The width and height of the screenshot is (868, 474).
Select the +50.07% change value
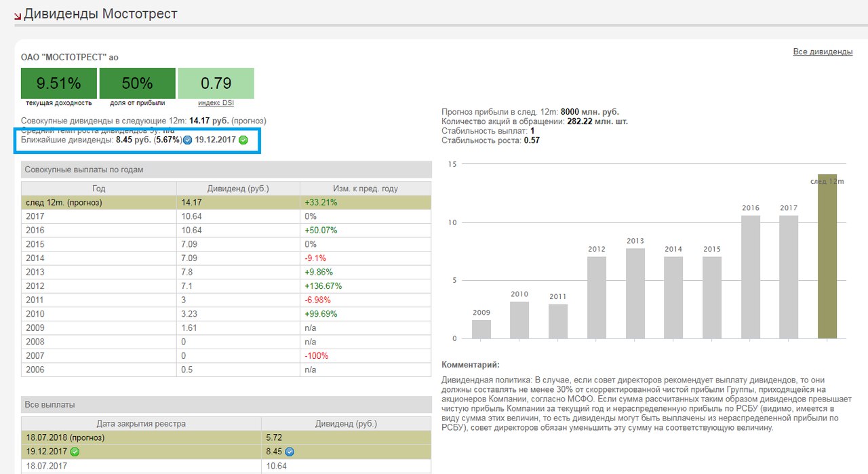pos(321,230)
